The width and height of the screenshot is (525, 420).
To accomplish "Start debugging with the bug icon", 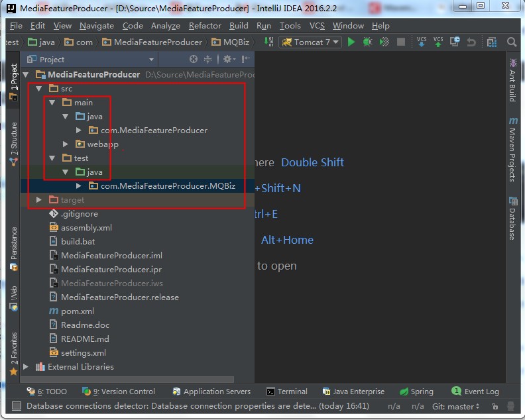I will pyautogui.click(x=368, y=42).
